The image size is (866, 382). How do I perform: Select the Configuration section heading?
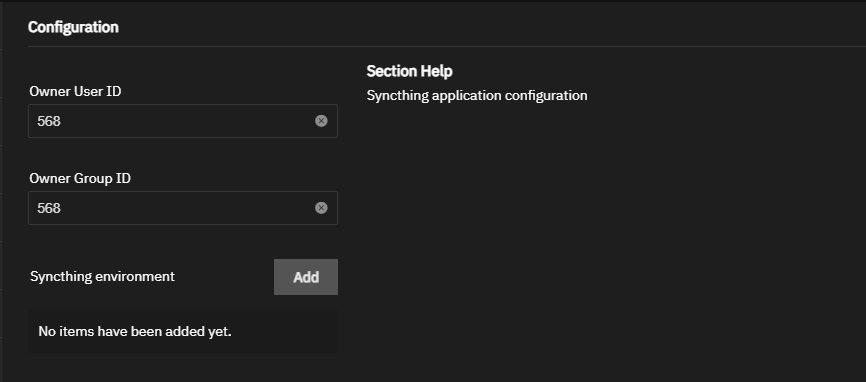[x=73, y=27]
